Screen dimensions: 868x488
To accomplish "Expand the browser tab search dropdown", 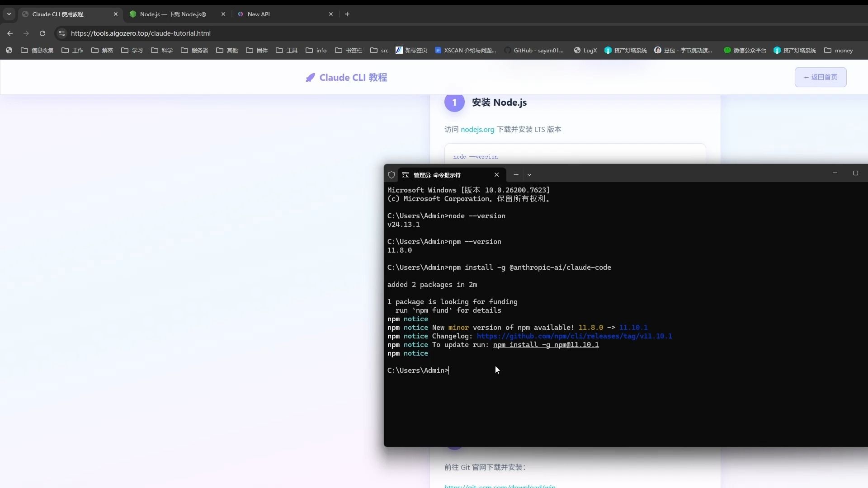I will [x=9, y=14].
